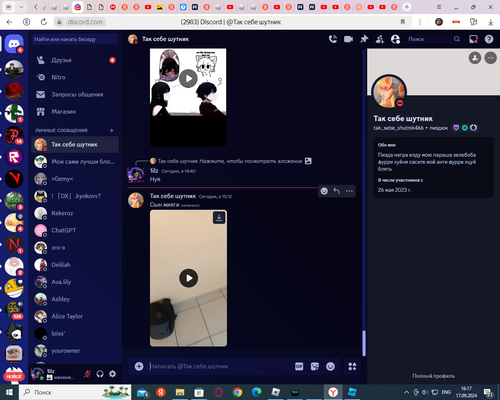The height and width of the screenshot is (400, 500).
Task: Attach a file with the plus button
Action: pyautogui.click(x=139, y=366)
